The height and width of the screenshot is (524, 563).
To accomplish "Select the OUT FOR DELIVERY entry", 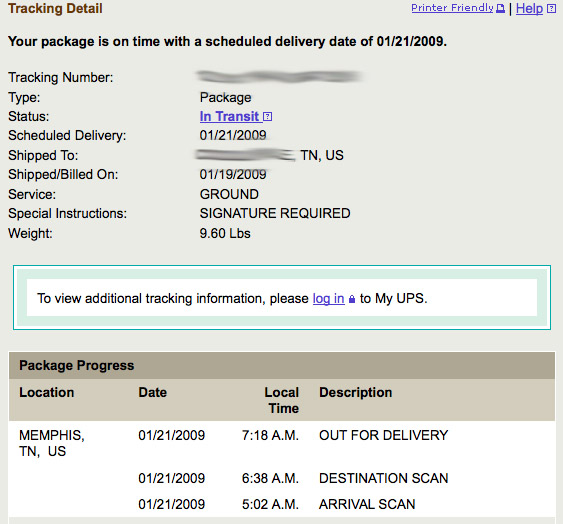I will point(383,435).
